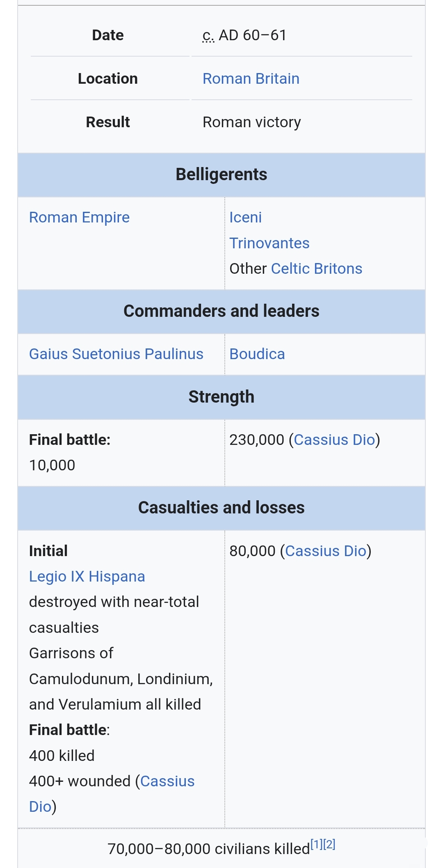The height and width of the screenshot is (868, 443).
Task: Click the Casualties and losses header
Action: coord(221,508)
